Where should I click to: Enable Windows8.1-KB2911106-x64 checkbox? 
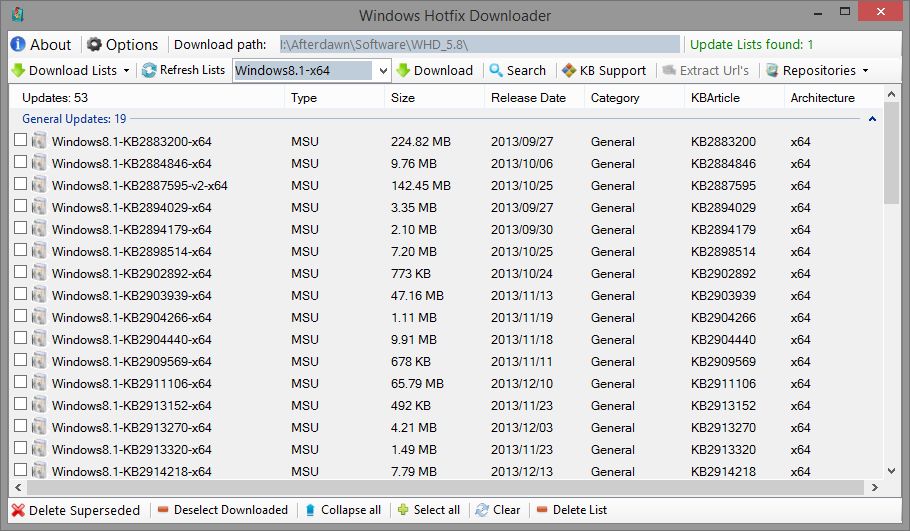click(x=20, y=382)
